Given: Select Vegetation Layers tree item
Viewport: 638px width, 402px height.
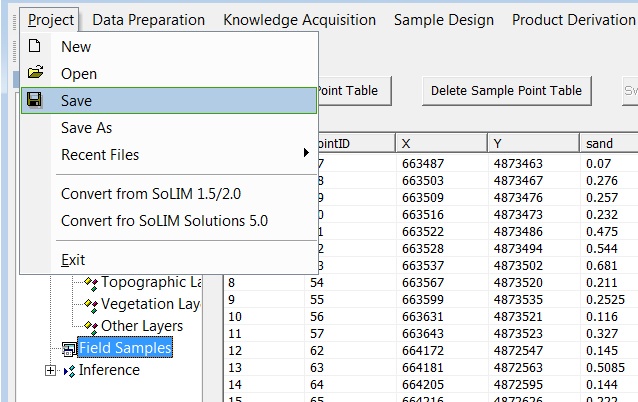Looking at the screenshot, I should pos(151,304).
